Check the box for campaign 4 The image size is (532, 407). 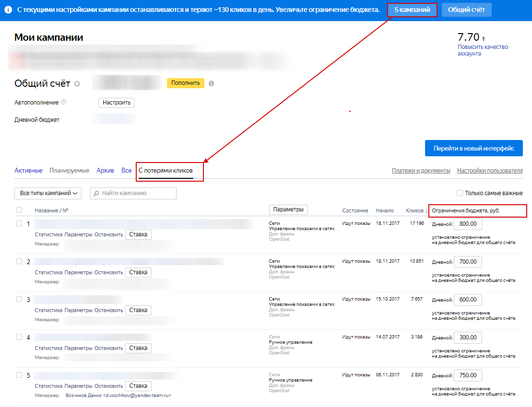[19, 337]
